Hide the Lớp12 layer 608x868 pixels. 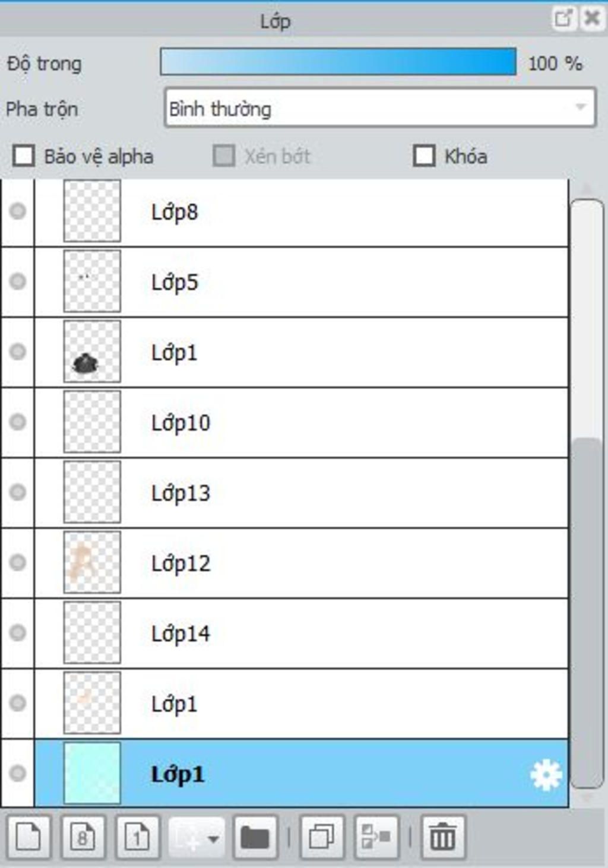tap(18, 562)
